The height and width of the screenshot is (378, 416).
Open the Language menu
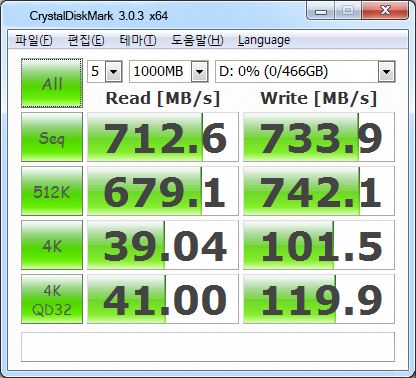[264, 40]
